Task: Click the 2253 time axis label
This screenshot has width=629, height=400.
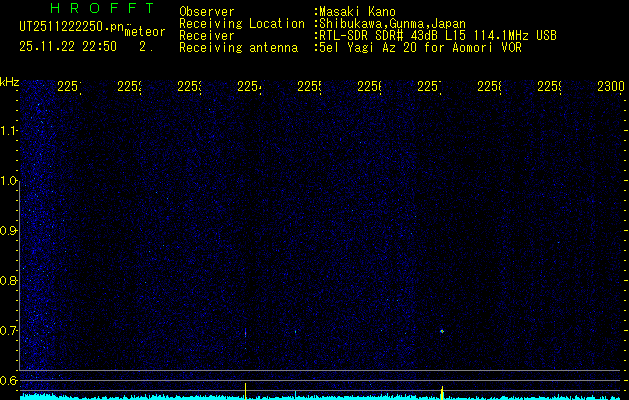Action: (x=189, y=87)
